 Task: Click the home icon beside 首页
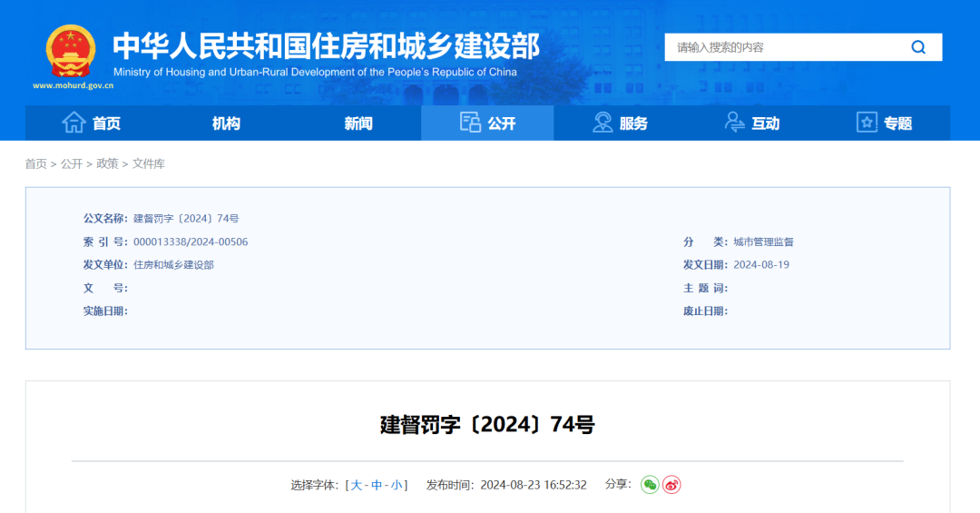tap(73, 122)
